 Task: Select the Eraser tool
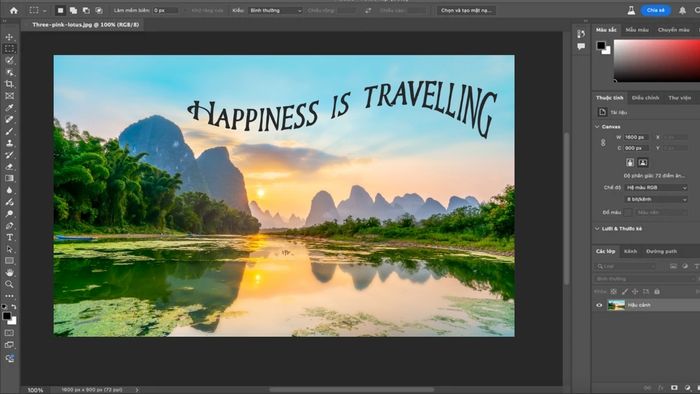[9, 166]
